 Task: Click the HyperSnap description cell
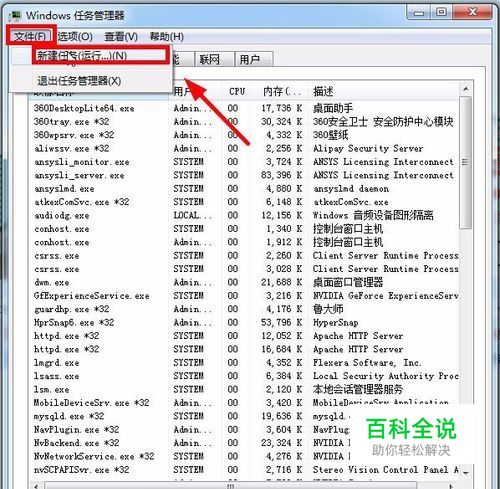click(x=336, y=322)
